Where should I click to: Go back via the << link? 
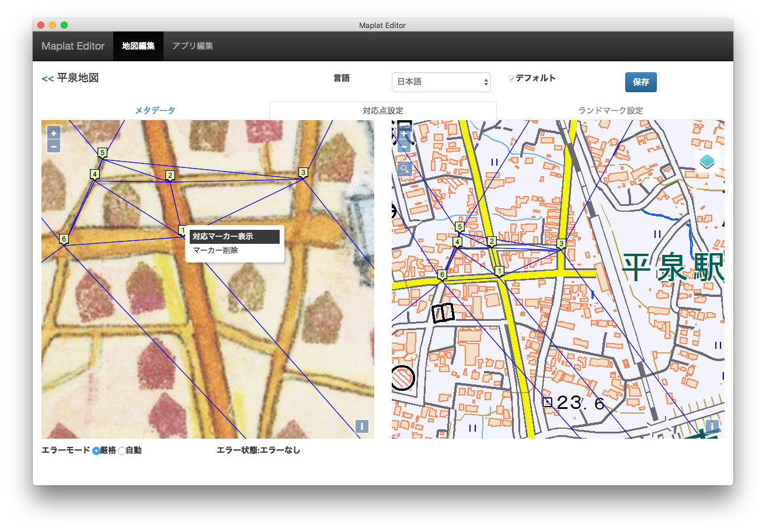[48, 79]
